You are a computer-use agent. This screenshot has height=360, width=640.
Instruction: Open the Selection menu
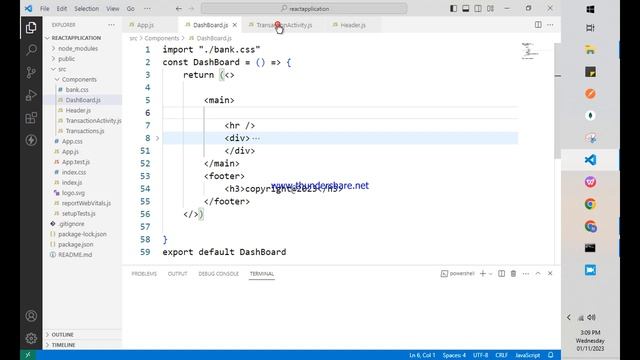pyautogui.click(x=87, y=9)
